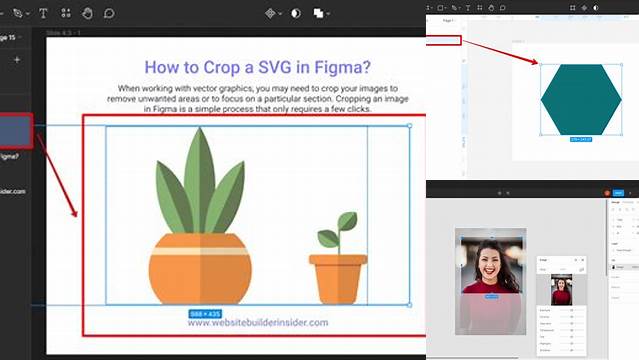639x360 pixels.
Task: Click the Boolean groups overlapping squares icon
Action: pyautogui.click(x=318, y=13)
